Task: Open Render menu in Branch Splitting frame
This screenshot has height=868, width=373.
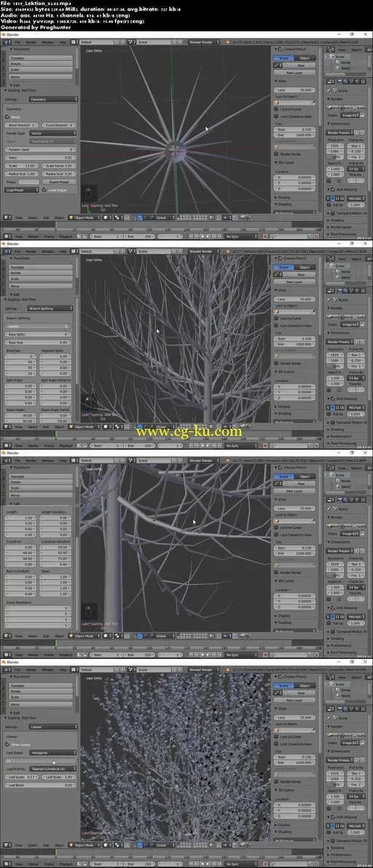Action: coord(31,251)
